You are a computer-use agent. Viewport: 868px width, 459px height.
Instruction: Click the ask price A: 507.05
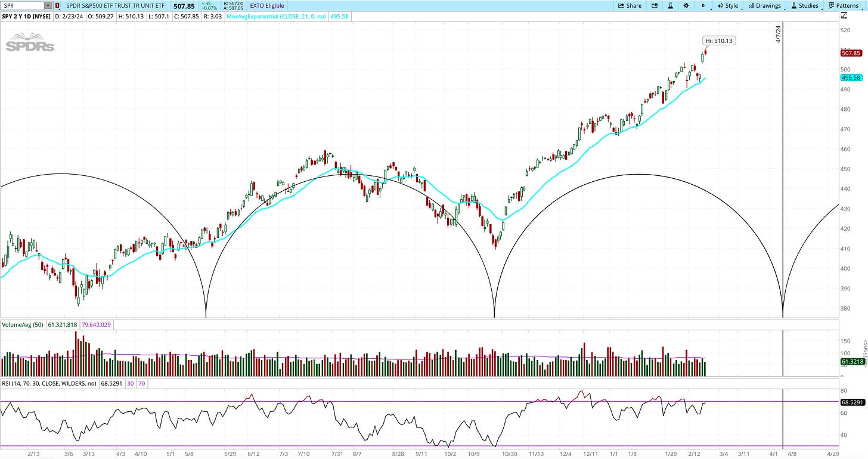pyautogui.click(x=232, y=8)
